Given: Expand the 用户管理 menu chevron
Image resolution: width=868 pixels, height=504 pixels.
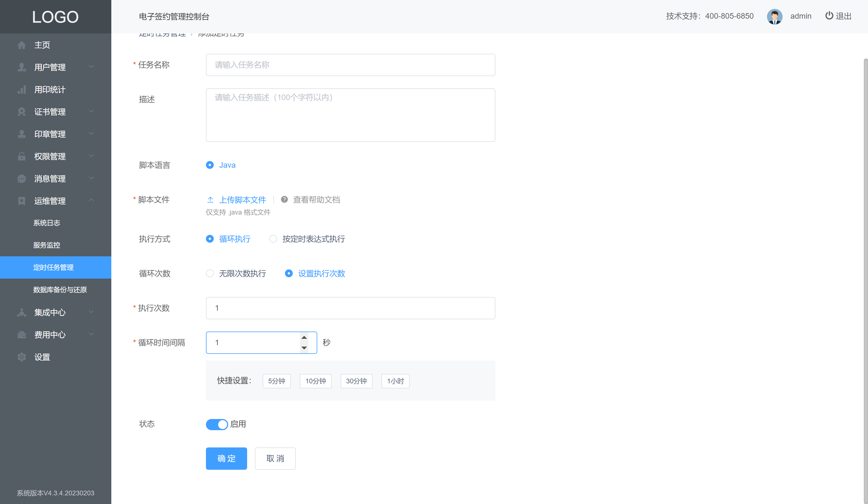Looking at the screenshot, I should [x=91, y=67].
